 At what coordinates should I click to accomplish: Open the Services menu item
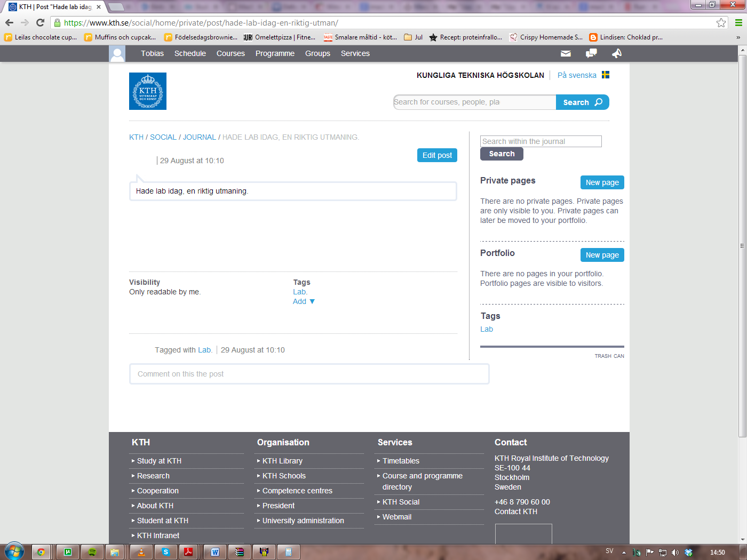point(355,53)
